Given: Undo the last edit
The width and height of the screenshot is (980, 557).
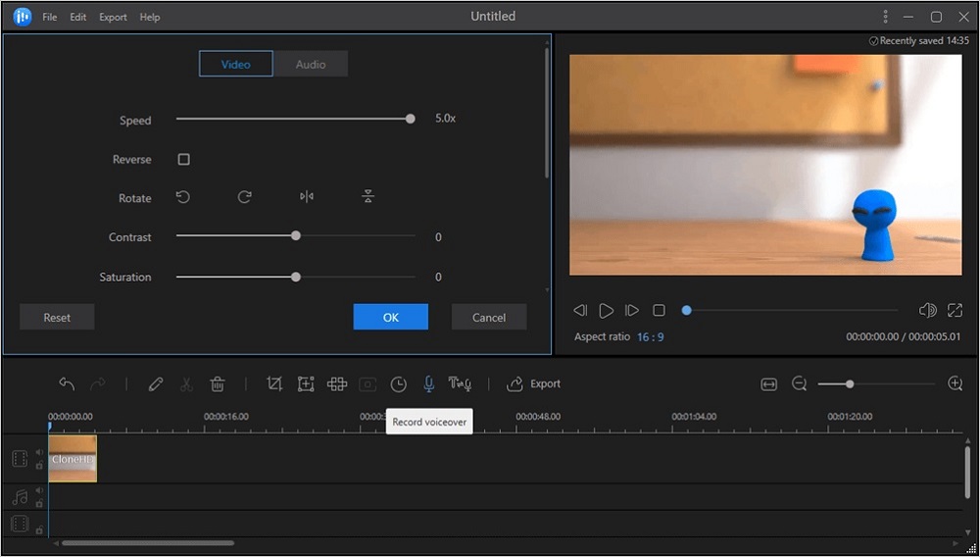Looking at the screenshot, I should coord(67,384).
